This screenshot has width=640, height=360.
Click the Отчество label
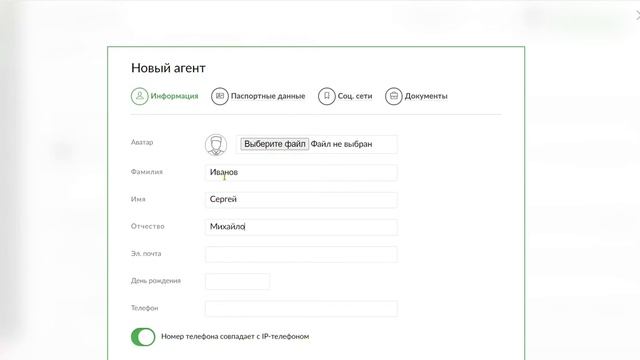(147, 226)
